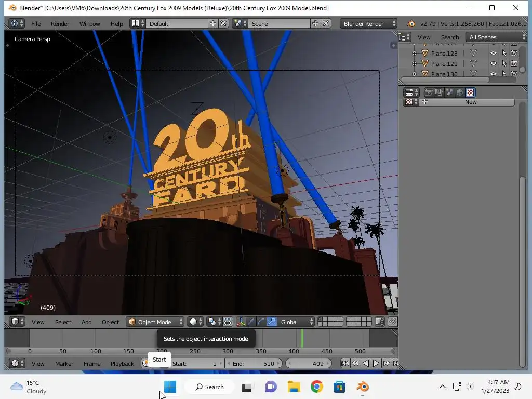The image size is (532, 399).
Task: Delete the Default screen layout
Action: point(223,23)
